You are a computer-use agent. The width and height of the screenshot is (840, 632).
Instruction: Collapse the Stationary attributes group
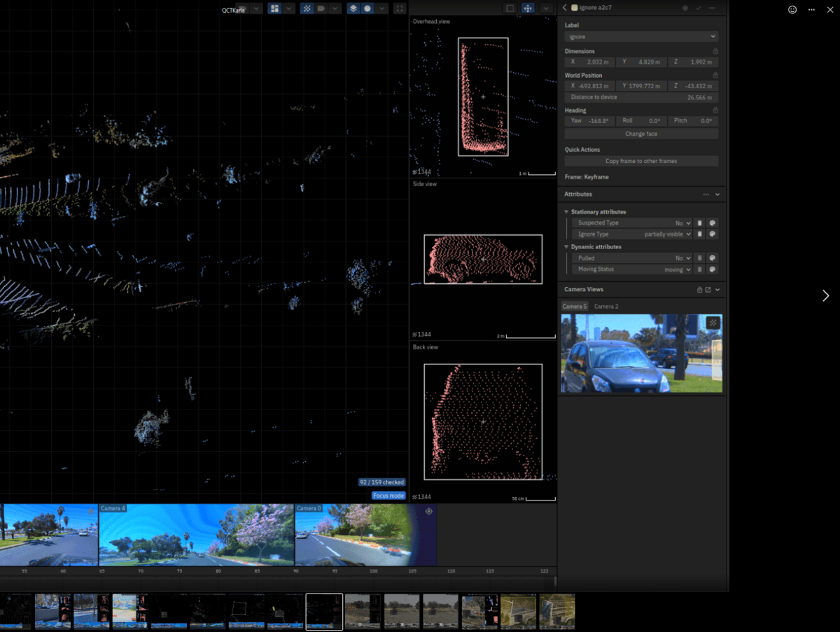566,212
